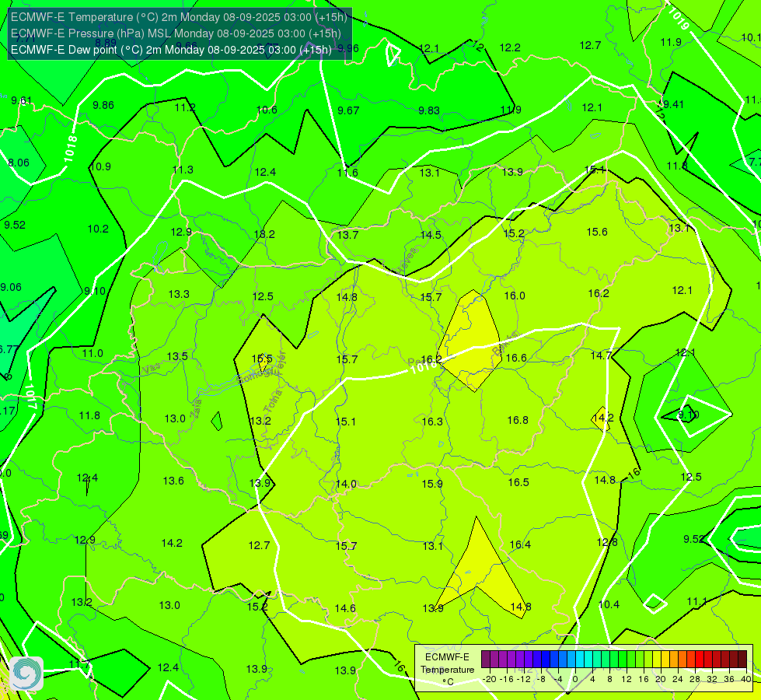
Task: Click the 14.6 temperature value
Action: click(345, 608)
